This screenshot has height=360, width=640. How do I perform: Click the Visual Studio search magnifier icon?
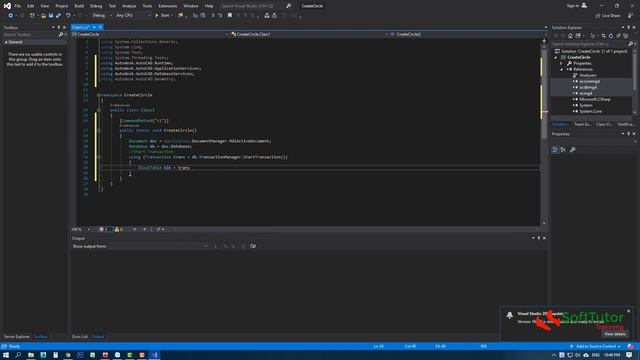289,6
